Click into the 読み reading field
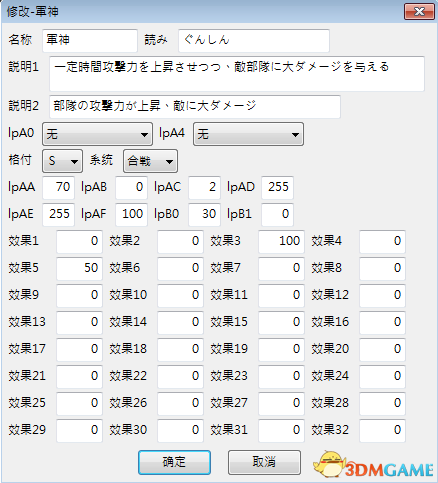The width and height of the screenshot is (438, 483). pos(254,41)
